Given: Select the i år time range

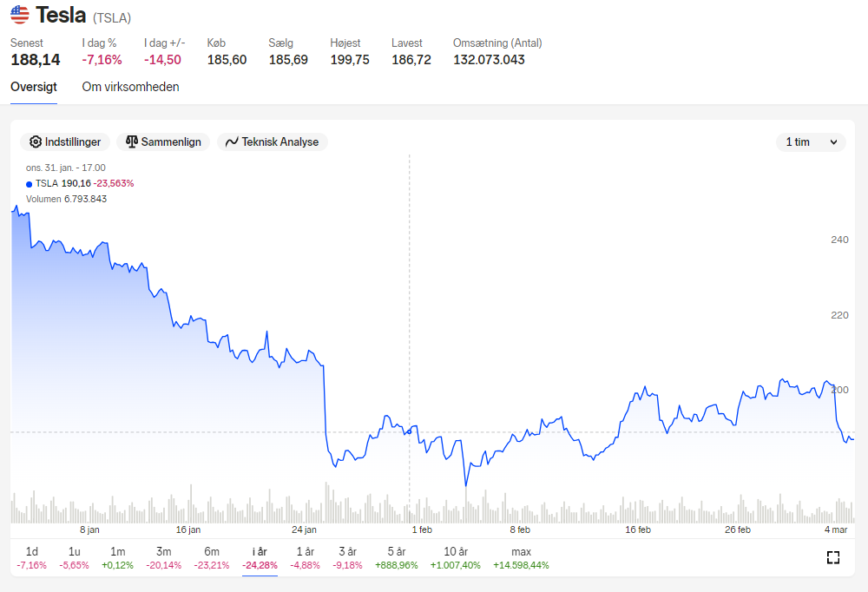Looking at the screenshot, I should 260,557.
